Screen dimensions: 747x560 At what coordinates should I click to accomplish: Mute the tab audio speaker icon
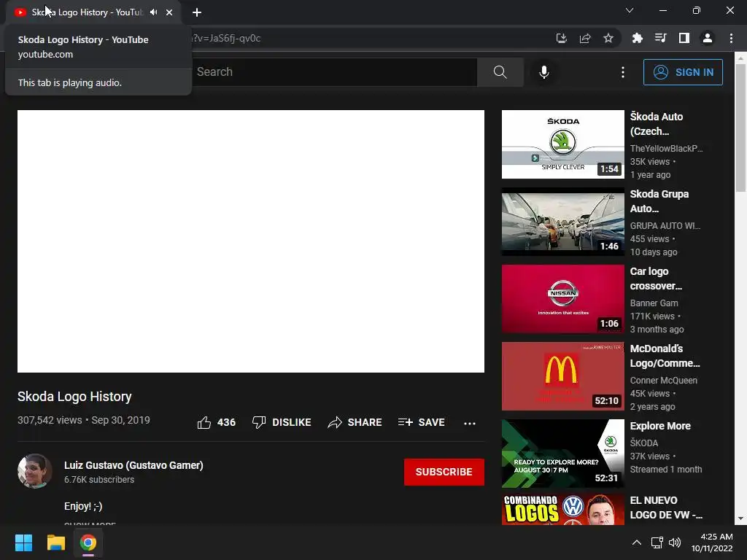153,12
